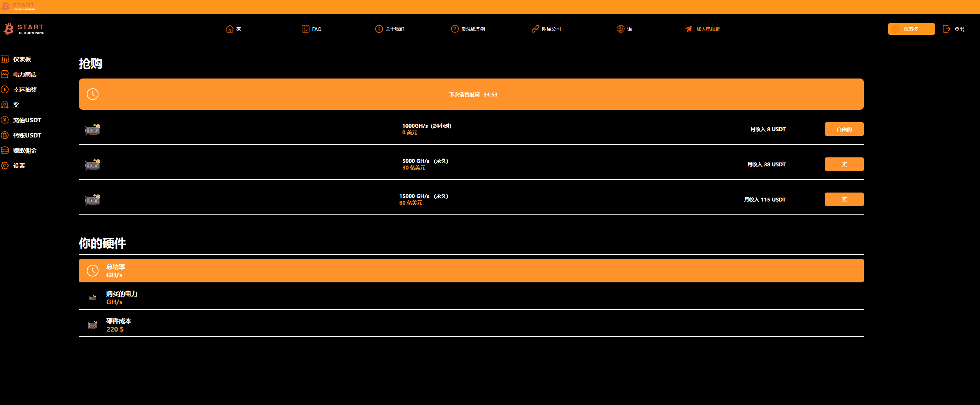Click the 设置 settings gear icon
Screen dimensions: 980x405
click(x=5, y=166)
